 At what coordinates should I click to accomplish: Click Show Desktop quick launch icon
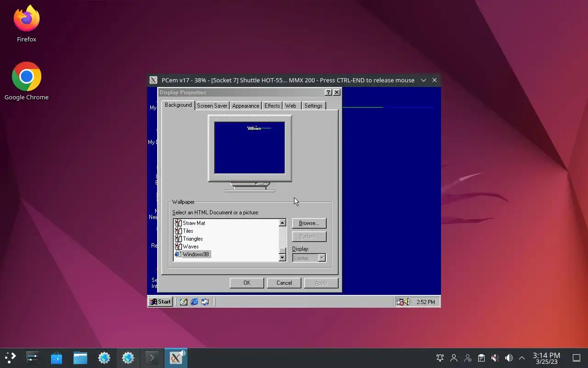[184, 302]
